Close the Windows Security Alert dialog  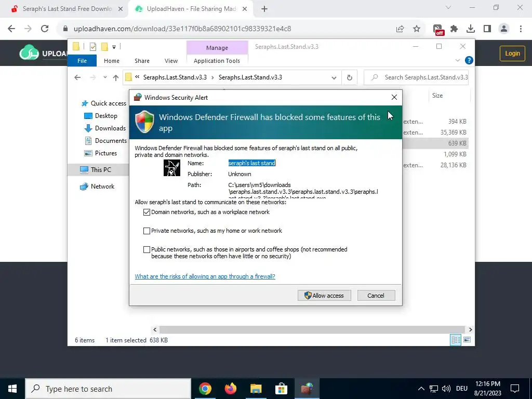[394, 97]
